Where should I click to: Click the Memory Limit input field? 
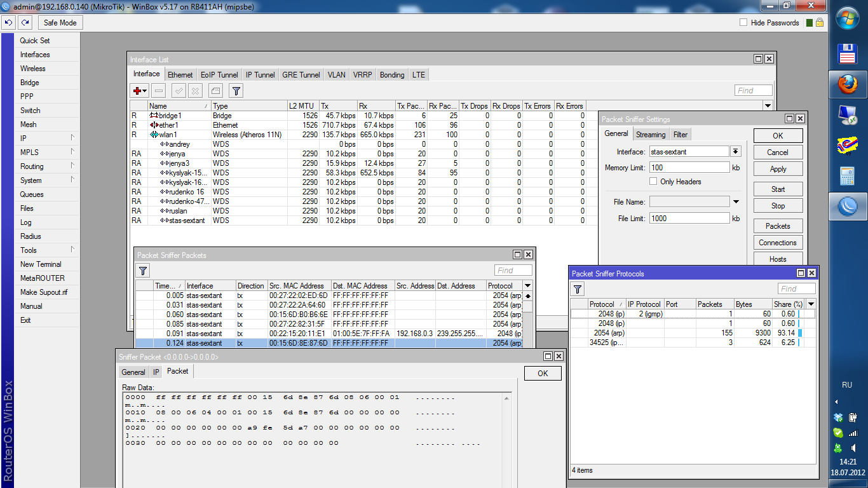[689, 168]
